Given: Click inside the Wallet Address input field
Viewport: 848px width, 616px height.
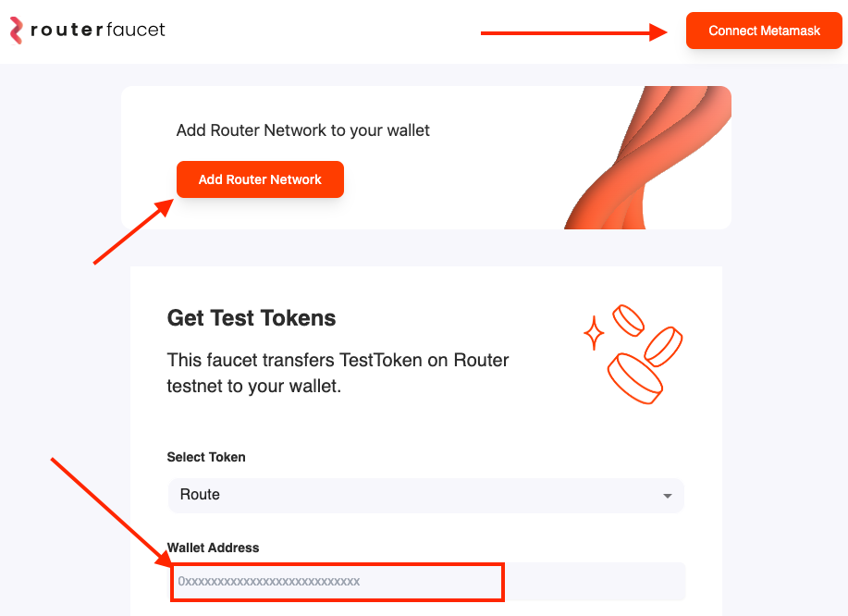Looking at the screenshot, I should (x=337, y=581).
